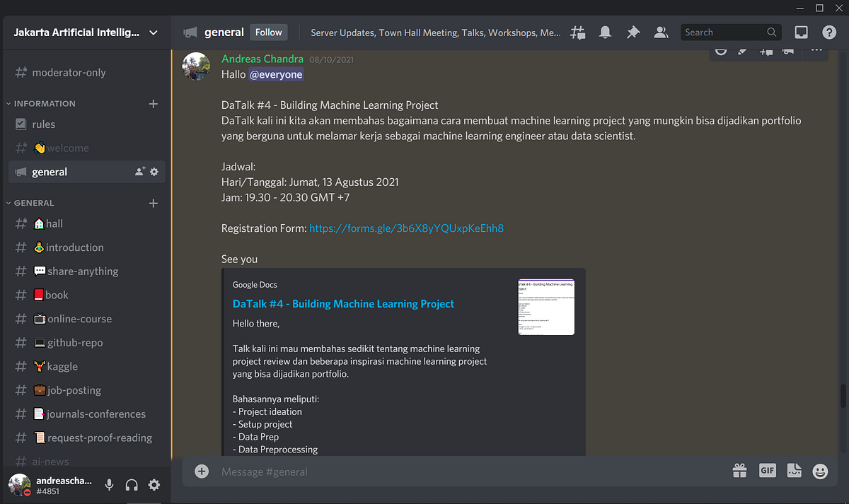This screenshot has width=849, height=504.
Task: Toggle the member list visibility
Action: point(661,32)
